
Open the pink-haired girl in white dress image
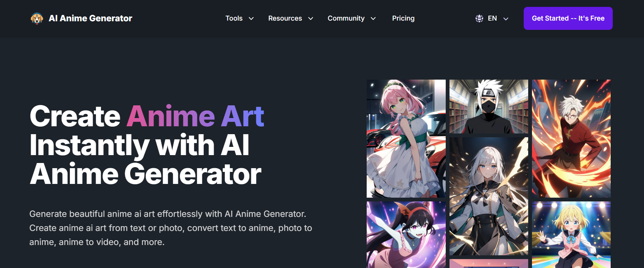(406, 139)
